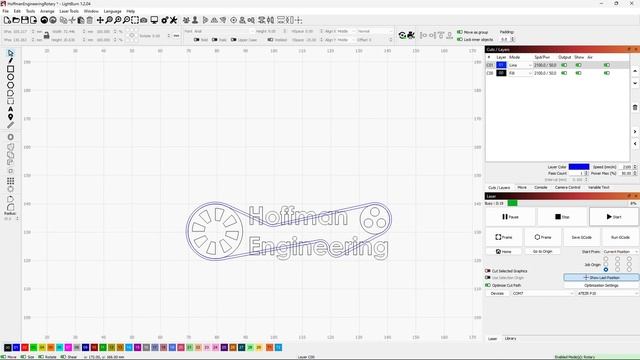Toggle Move as group switch

pyautogui.click(x=460, y=32)
